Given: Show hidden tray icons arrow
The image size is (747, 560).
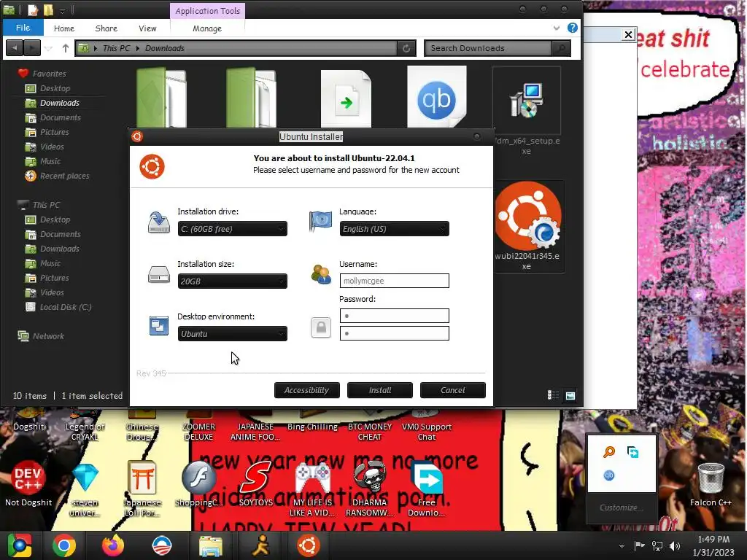Looking at the screenshot, I should tap(622, 546).
